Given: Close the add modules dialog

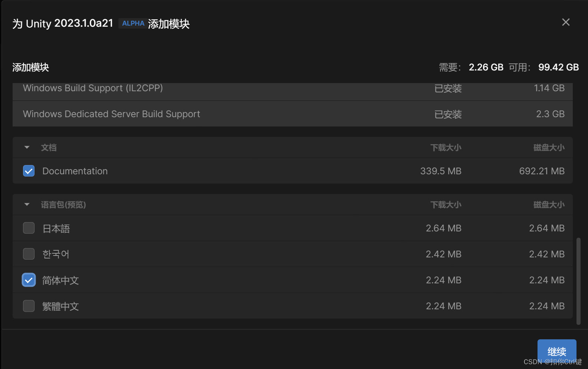Looking at the screenshot, I should (x=566, y=22).
